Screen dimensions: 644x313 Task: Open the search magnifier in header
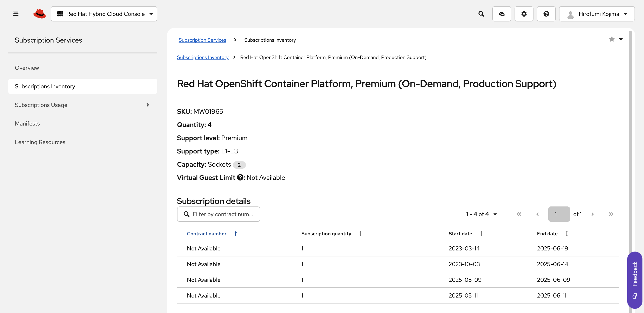click(481, 14)
